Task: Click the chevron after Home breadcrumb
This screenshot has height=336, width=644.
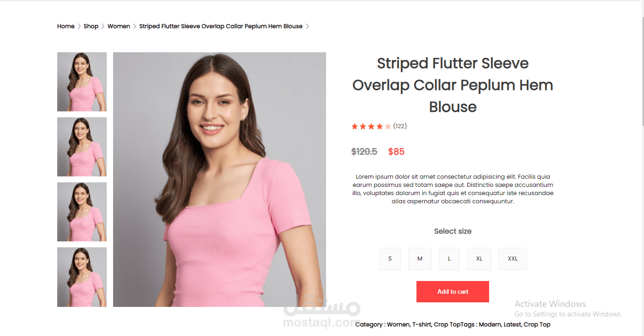Action: click(79, 26)
